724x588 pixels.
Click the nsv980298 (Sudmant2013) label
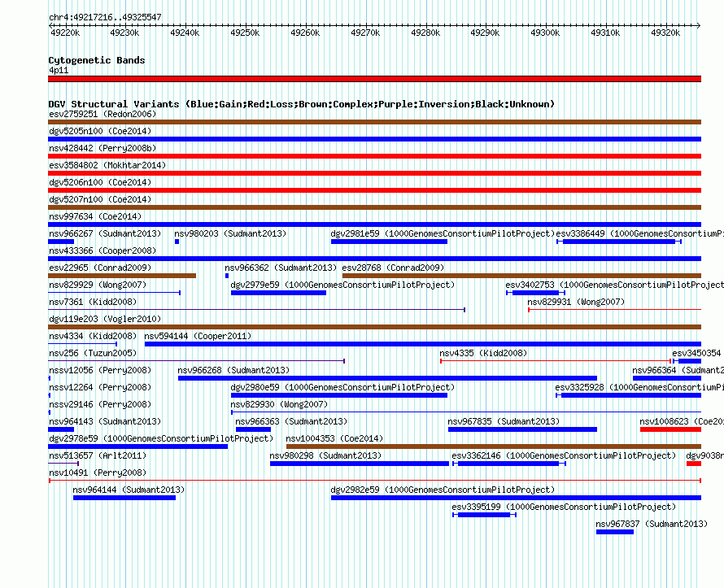tap(325, 455)
